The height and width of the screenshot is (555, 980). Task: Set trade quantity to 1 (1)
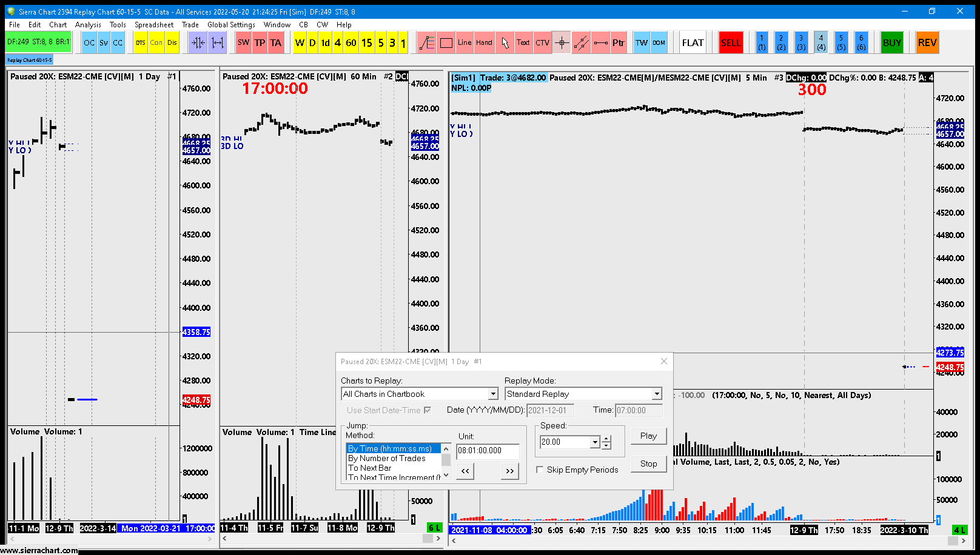[762, 42]
